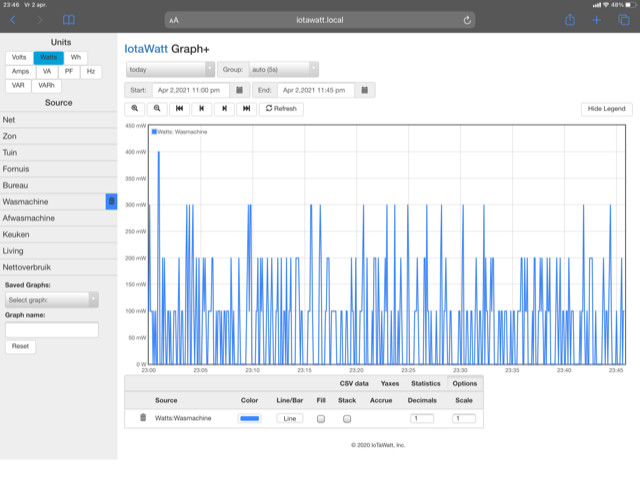640x479 pixels.
Task: Toggle Line/Bar selector showing Line
Action: [x=289, y=418]
